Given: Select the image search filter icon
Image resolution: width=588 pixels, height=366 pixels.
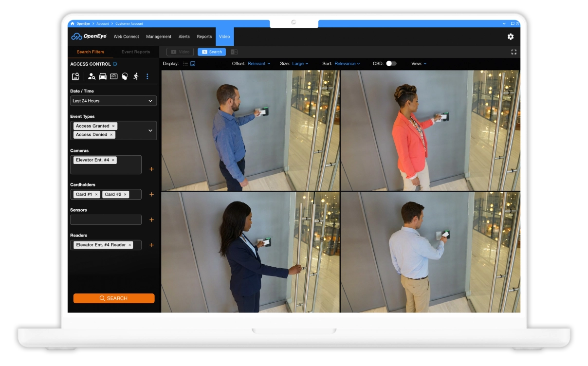Looking at the screenshot, I should (x=75, y=76).
